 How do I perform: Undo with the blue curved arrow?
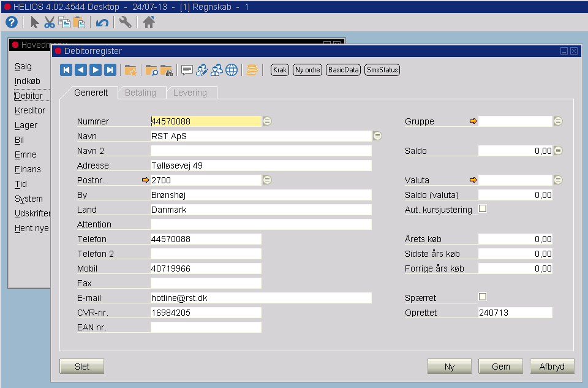[102, 23]
